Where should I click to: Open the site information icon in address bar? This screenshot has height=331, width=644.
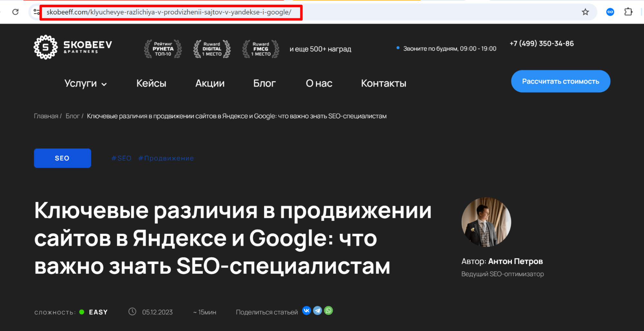click(x=36, y=12)
